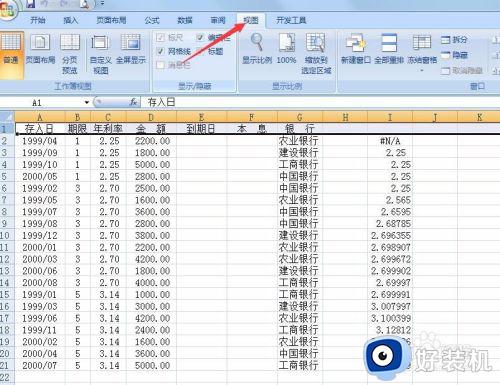Click header cell 存入日

tap(40, 128)
